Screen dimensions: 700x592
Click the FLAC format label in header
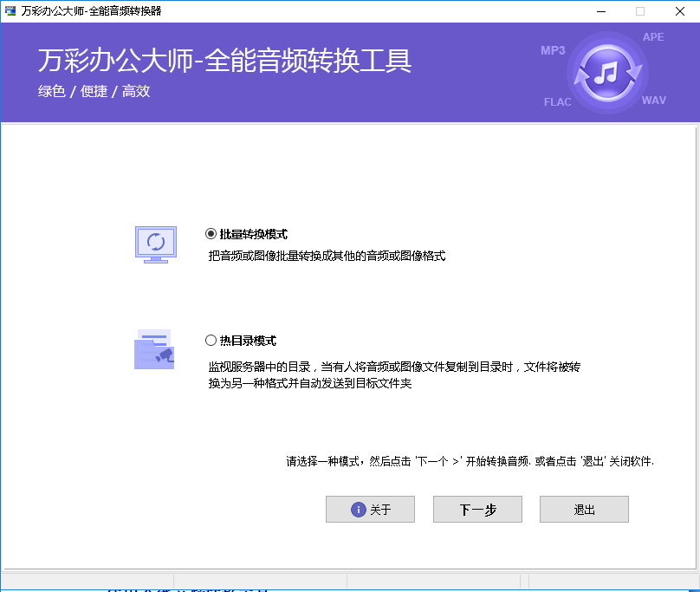(557, 102)
